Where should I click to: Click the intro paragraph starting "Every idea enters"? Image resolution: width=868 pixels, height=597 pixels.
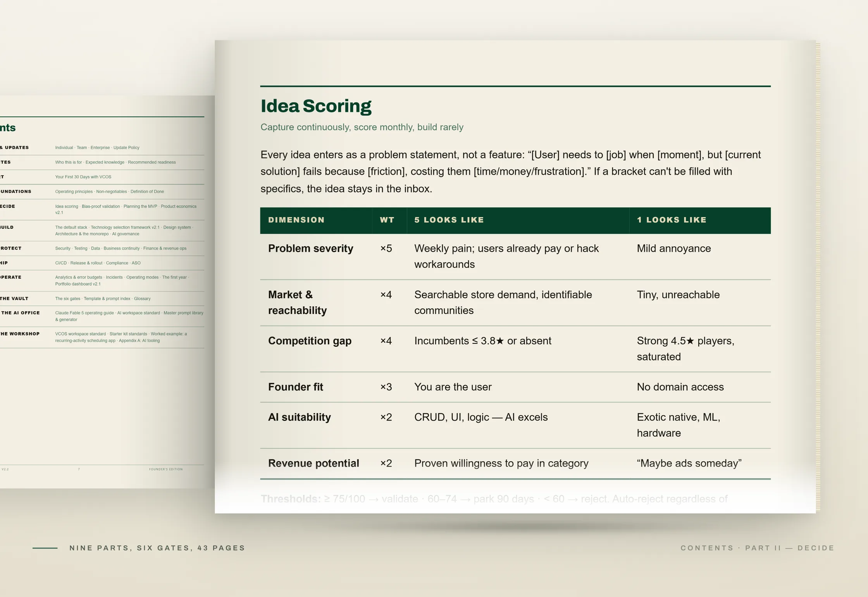pyautogui.click(x=511, y=171)
